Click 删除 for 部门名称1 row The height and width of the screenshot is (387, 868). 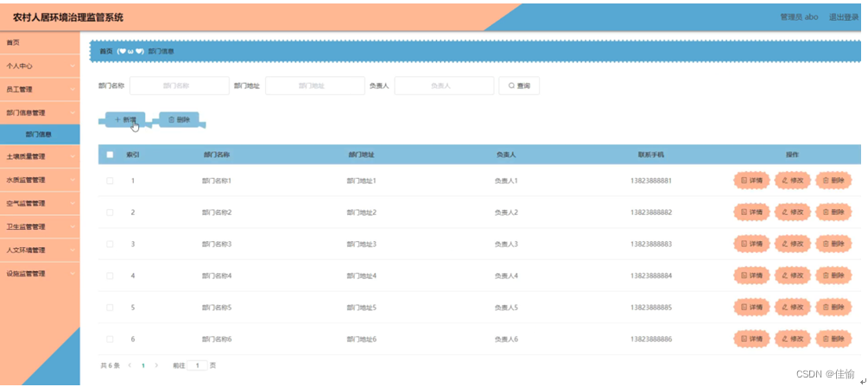(833, 181)
